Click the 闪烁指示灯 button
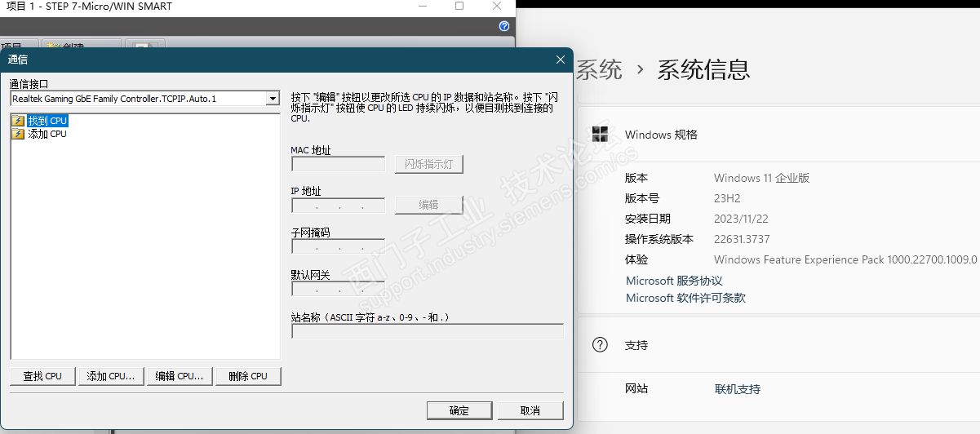 click(x=429, y=164)
